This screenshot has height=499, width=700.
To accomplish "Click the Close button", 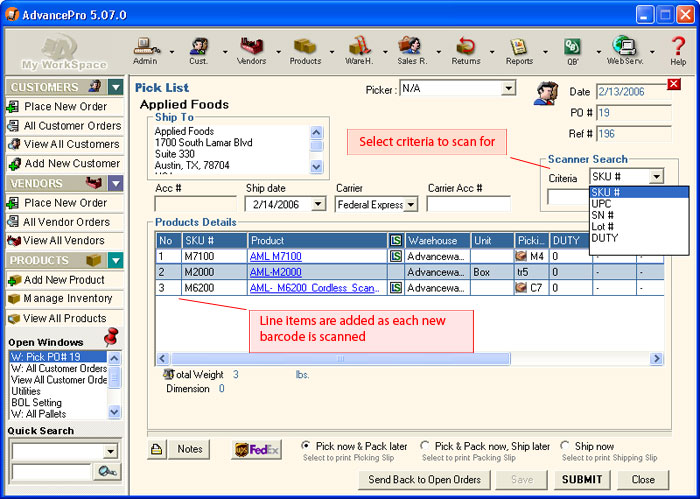I will click(643, 479).
